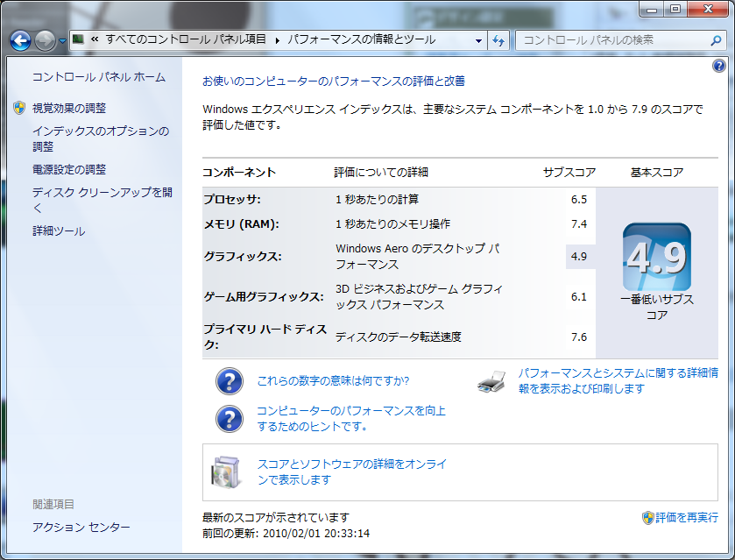
Task: Select the プライマリ ハード ディスク: row label
Action: pos(265,337)
